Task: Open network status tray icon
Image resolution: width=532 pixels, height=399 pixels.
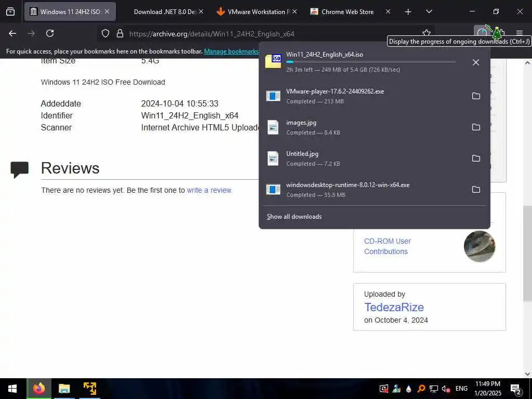Action: [x=434, y=389]
